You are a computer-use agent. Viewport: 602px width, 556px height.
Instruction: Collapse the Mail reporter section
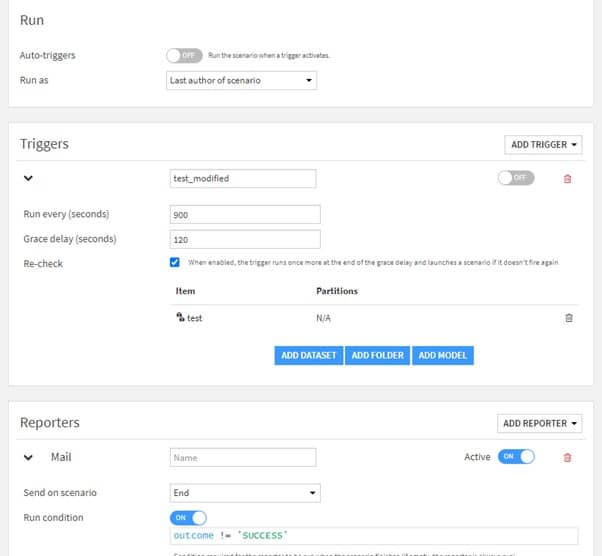(x=28, y=458)
